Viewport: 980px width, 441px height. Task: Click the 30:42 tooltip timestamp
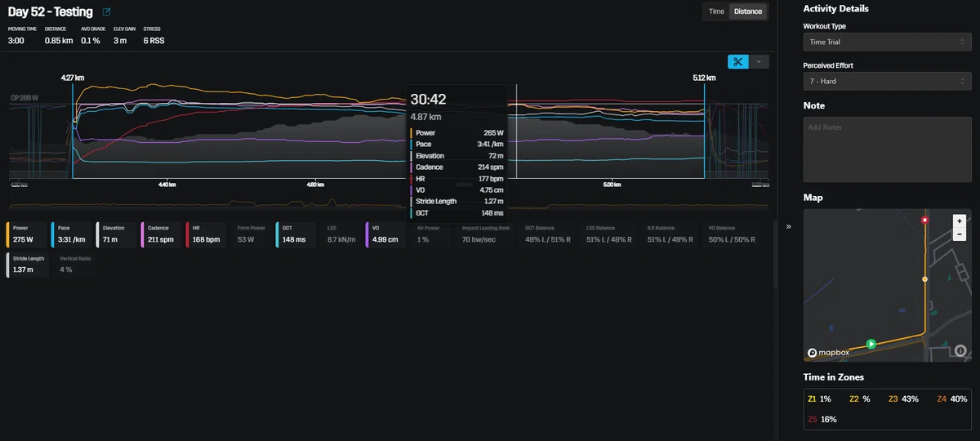click(x=428, y=99)
